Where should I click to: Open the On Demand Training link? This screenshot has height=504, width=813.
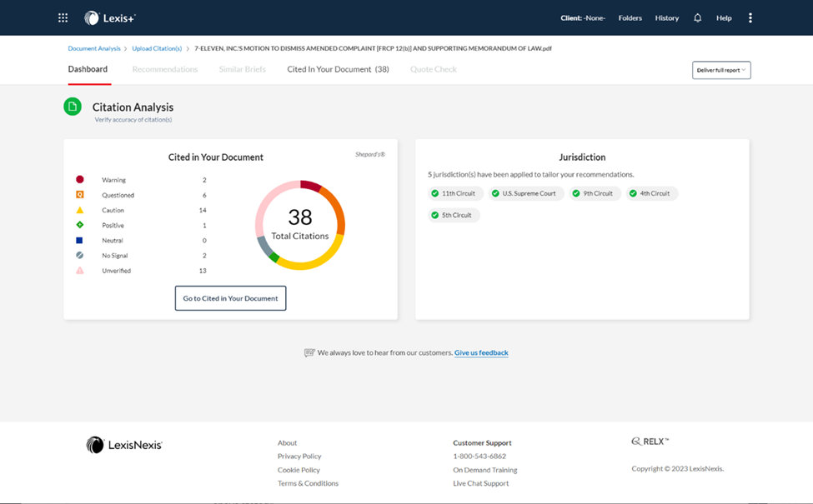[x=485, y=470]
